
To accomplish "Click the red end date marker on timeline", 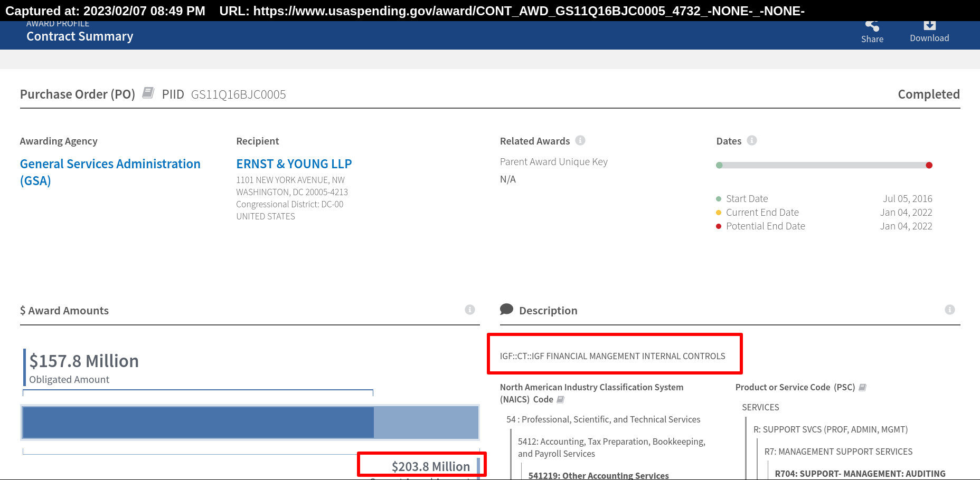I will [929, 165].
